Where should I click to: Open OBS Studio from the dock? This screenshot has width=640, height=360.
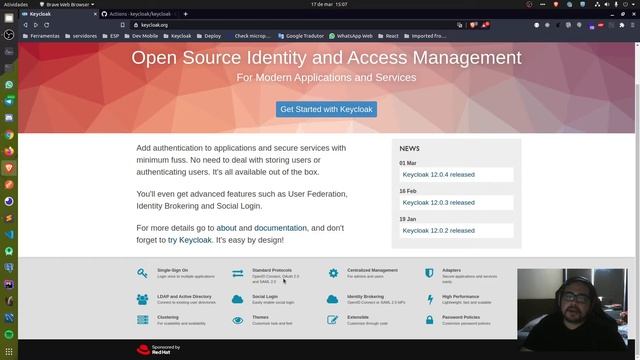(x=9, y=35)
